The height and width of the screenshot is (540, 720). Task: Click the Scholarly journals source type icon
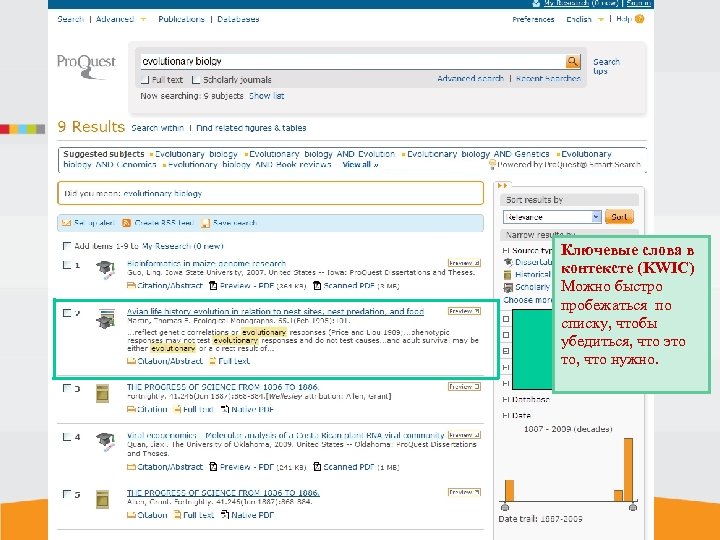(508, 287)
